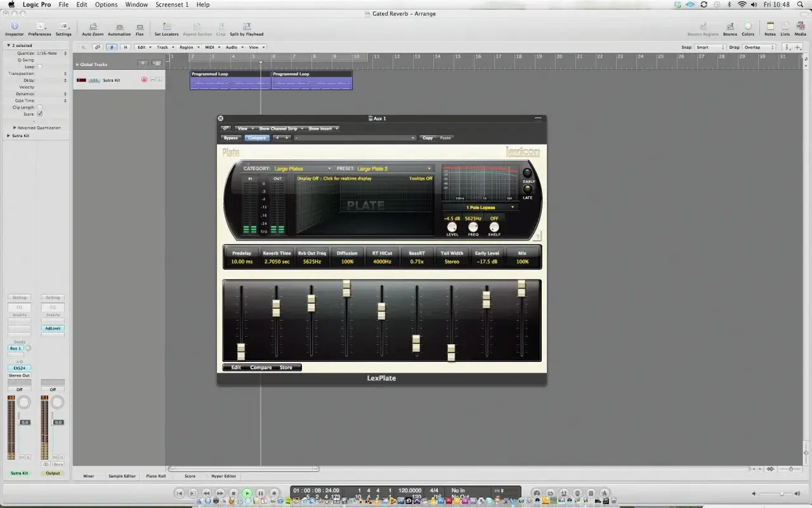812x508 pixels.
Task: Switch to the Piano Roll tab
Action: point(155,476)
